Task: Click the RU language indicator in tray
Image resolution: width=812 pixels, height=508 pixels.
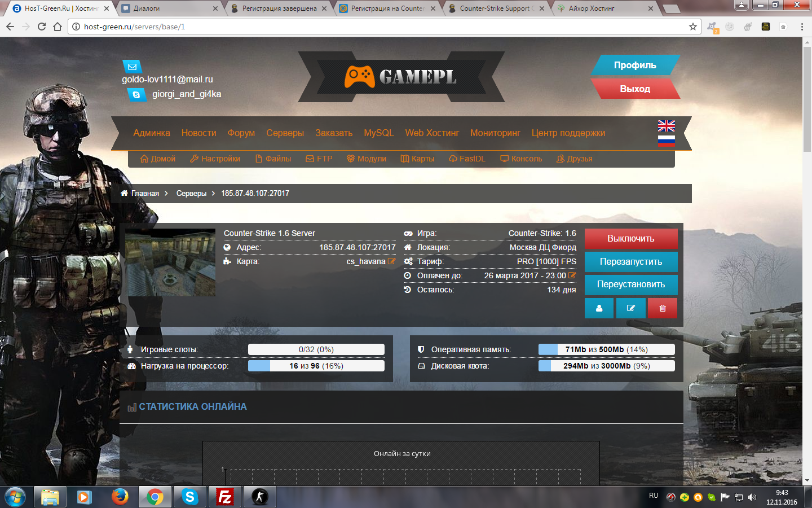Action: [x=654, y=496]
